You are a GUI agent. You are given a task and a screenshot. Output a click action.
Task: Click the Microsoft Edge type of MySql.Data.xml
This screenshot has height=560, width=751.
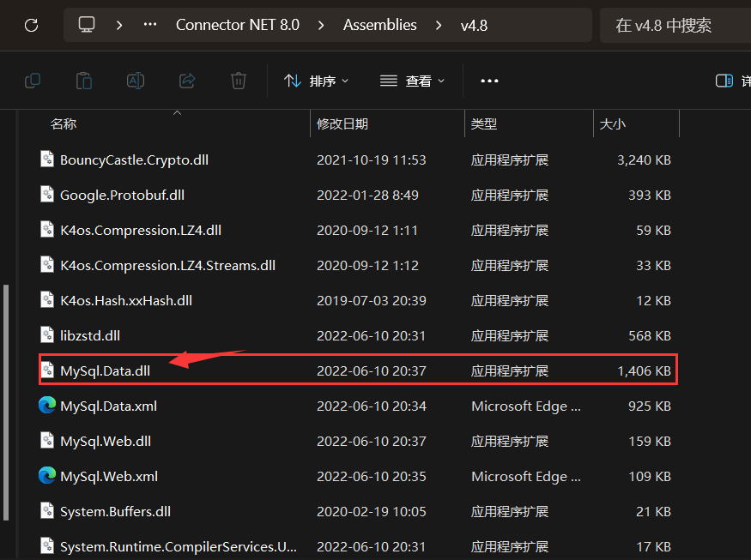click(x=526, y=406)
